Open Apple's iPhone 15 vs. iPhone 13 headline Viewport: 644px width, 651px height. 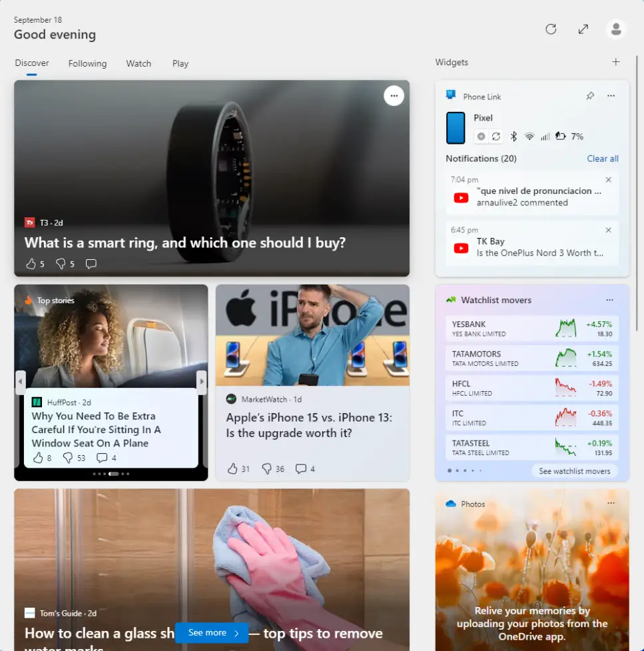309,425
